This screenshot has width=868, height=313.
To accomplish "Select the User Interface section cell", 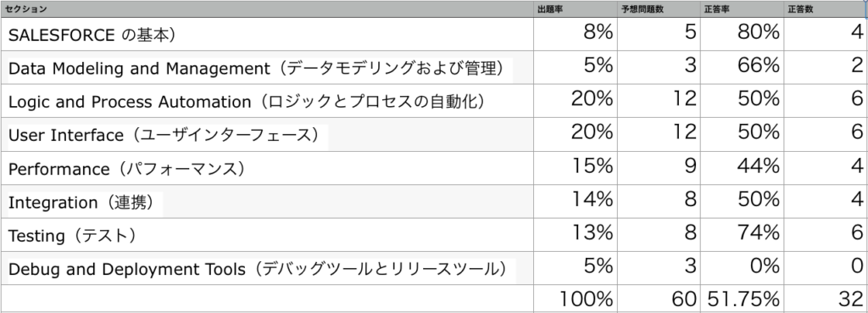I will tap(267, 135).
